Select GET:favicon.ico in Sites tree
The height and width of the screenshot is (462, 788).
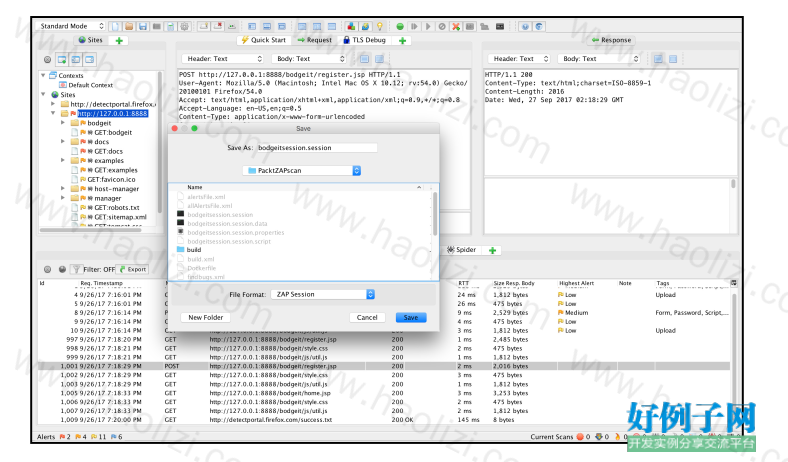point(111,179)
